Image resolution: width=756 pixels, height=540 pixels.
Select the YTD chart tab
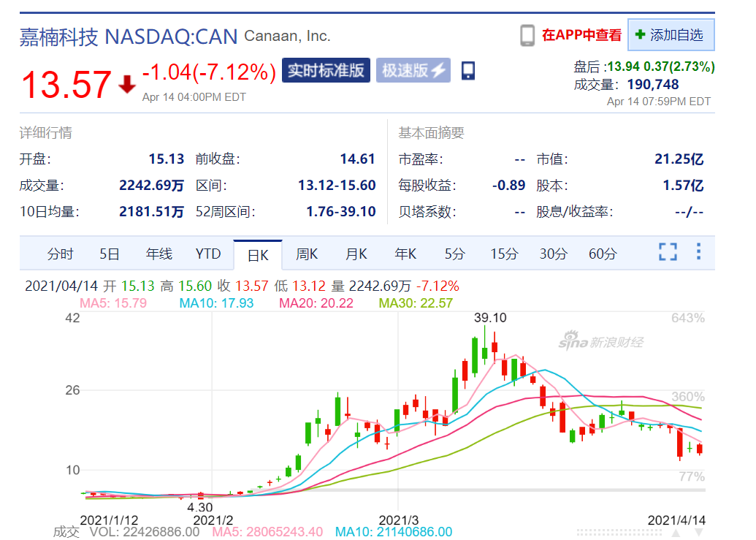tap(208, 254)
